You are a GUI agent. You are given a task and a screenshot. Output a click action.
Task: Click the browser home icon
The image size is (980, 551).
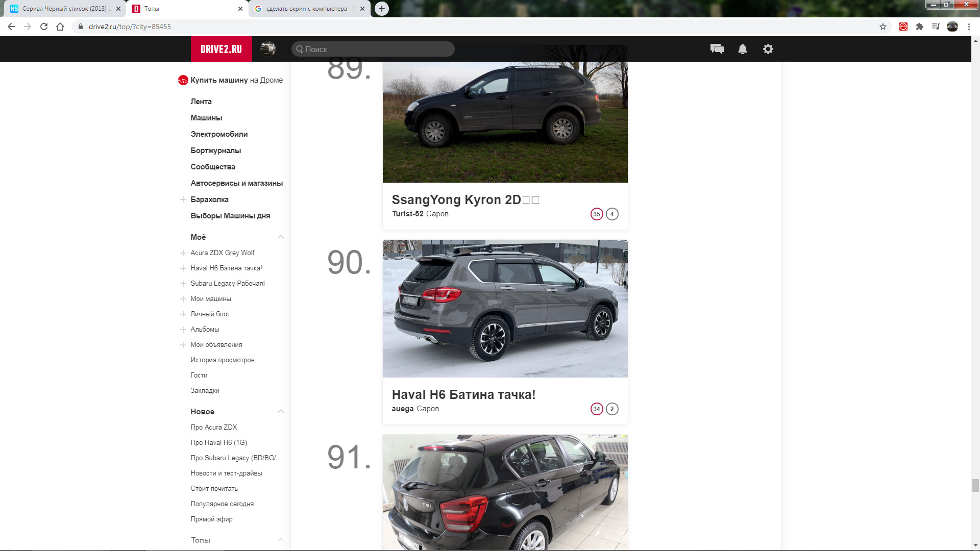(x=60, y=26)
